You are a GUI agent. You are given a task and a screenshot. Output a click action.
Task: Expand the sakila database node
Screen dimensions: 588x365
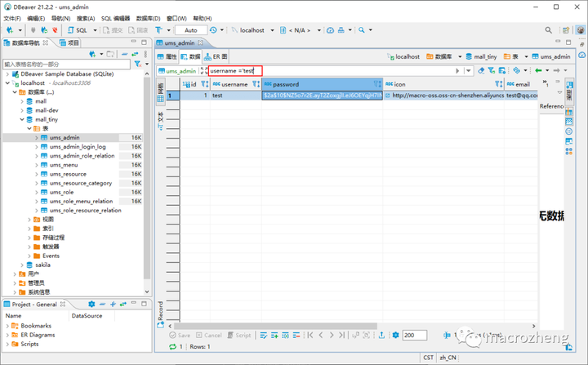coord(22,265)
